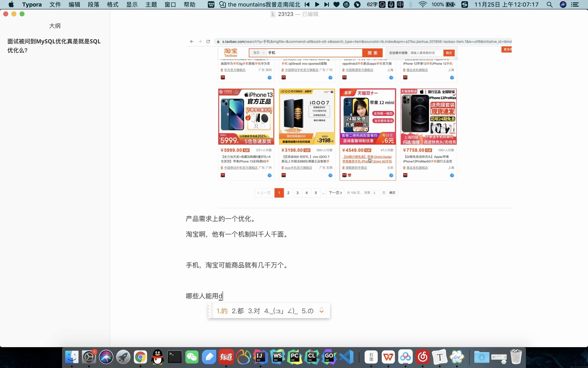The image size is (588, 368).
Task: Open the 石墨 docs app in the Dock
Action: tap(371, 357)
